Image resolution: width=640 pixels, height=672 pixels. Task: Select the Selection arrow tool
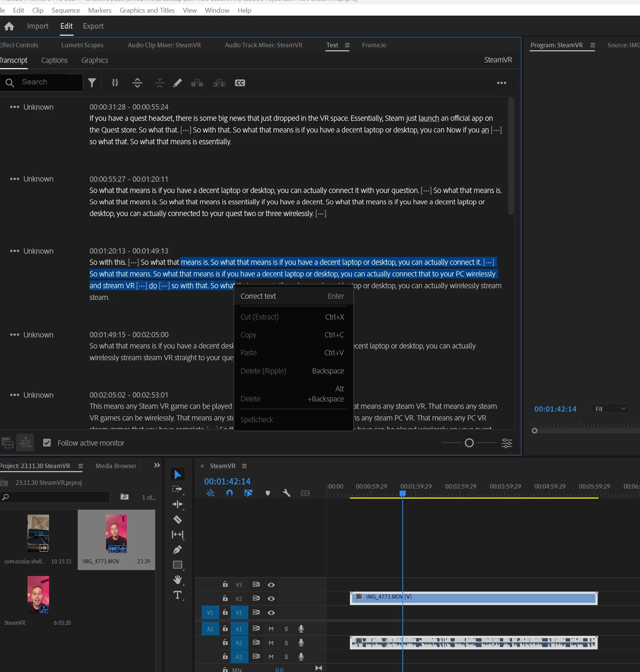coord(178,474)
